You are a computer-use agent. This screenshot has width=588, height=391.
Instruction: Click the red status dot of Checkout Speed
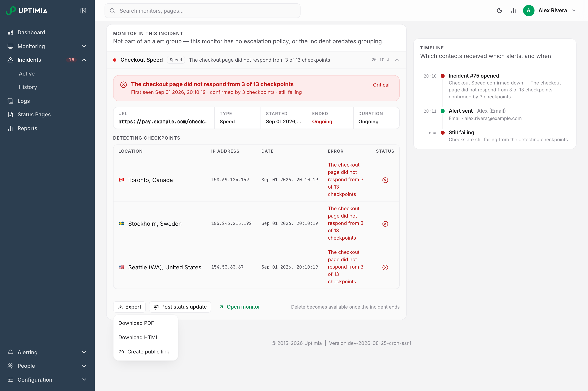click(x=115, y=60)
